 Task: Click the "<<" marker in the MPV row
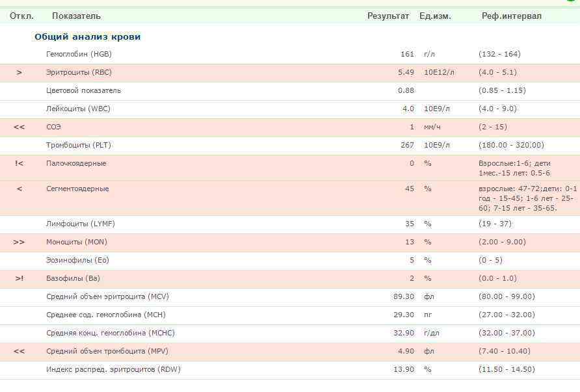click(x=19, y=351)
